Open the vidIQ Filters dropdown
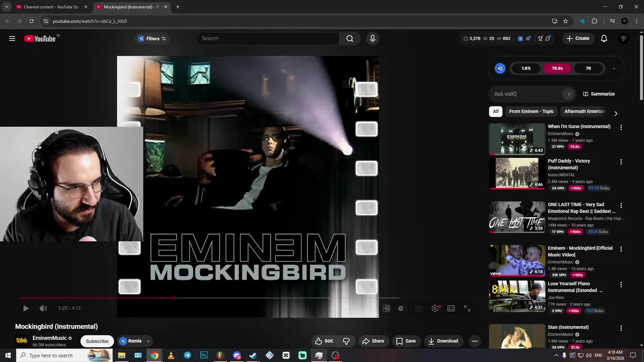The image size is (644, 362). click(x=152, y=39)
